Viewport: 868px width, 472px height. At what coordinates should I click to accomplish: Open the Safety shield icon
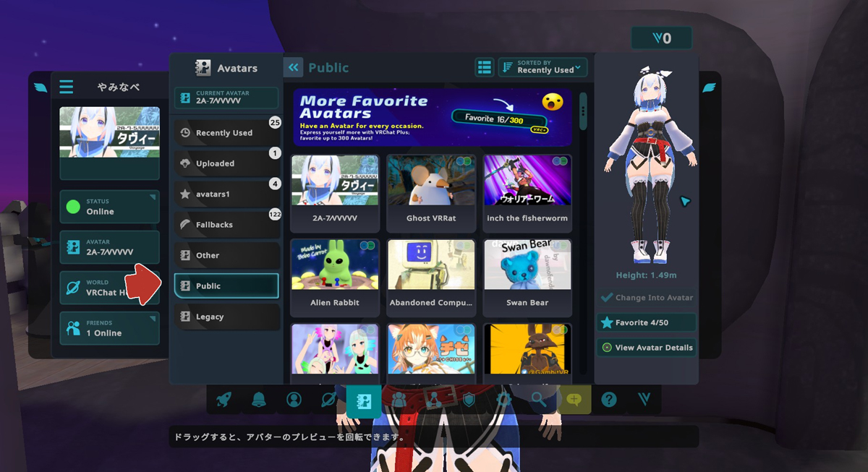469,400
